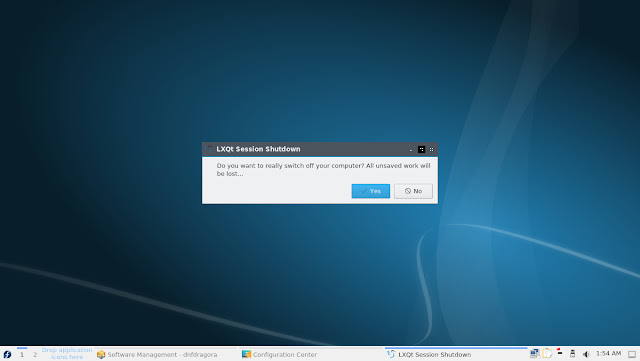This screenshot has height=361, width=640.
Task: Click the 'LXQt Session Shutdown' dialog title
Action: 258,149
